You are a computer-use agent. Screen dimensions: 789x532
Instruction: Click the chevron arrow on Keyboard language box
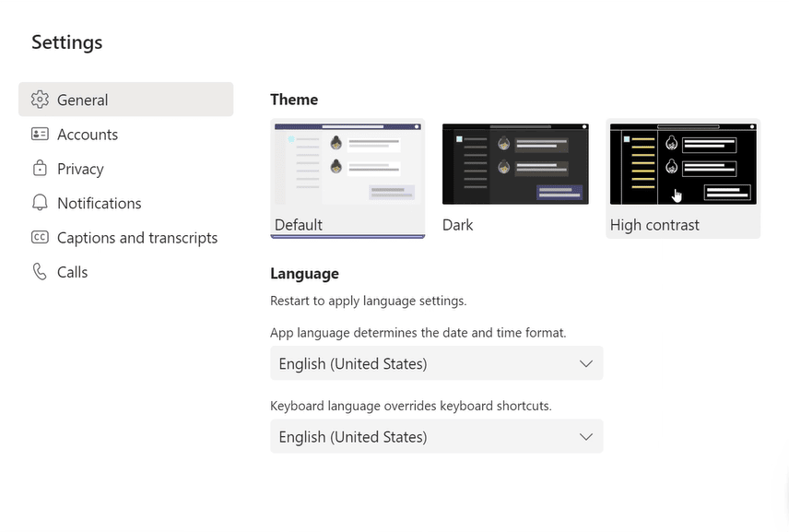click(585, 437)
